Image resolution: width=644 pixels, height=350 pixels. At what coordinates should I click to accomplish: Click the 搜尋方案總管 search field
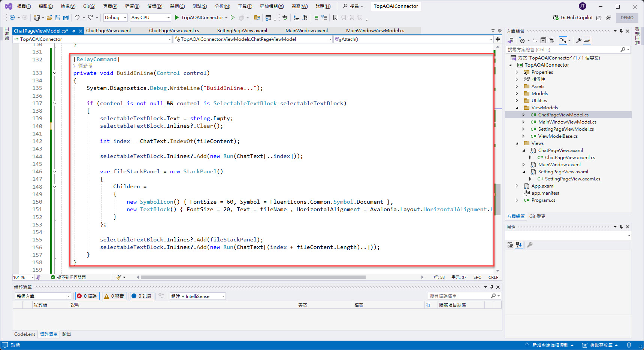point(568,49)
